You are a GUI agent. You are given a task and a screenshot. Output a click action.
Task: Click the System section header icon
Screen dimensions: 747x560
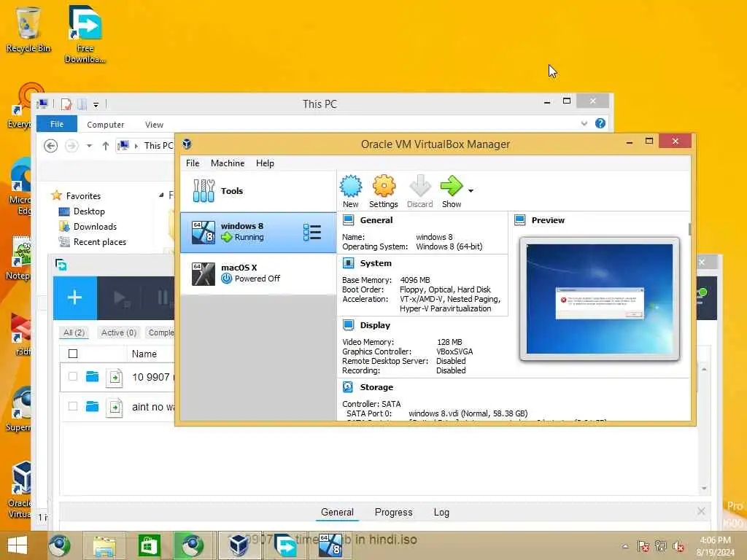[348, 263]
